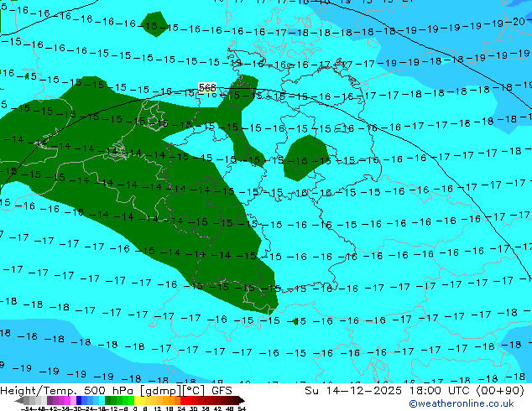
Task: Click the '(00+90)' forecast hour text
Action: coord(500,391)
